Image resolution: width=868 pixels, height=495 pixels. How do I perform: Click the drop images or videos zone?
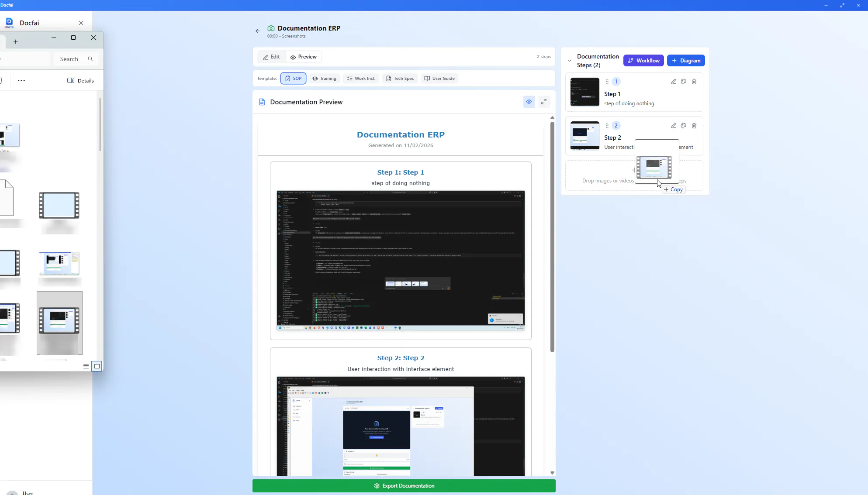(x=634, y=175)
